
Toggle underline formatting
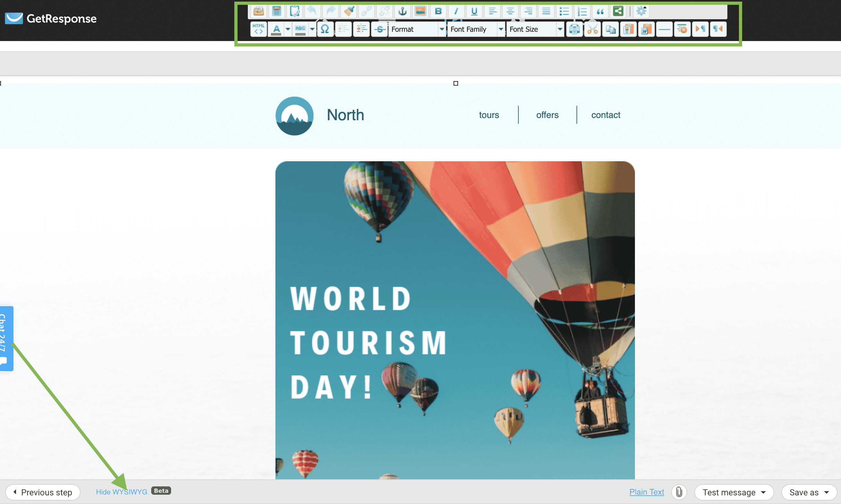[x=474, y=11]
